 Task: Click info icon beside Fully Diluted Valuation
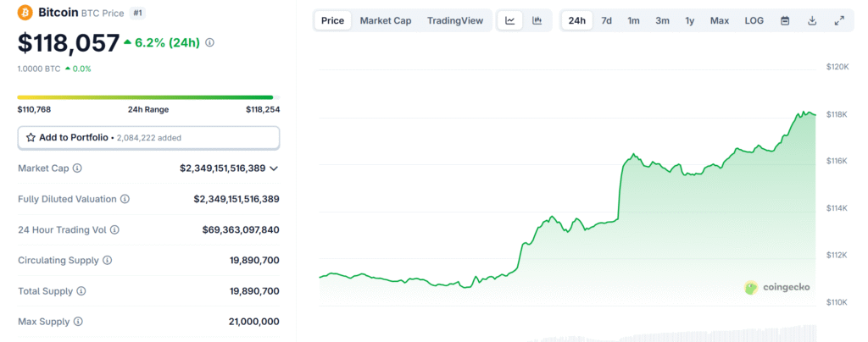125,199
